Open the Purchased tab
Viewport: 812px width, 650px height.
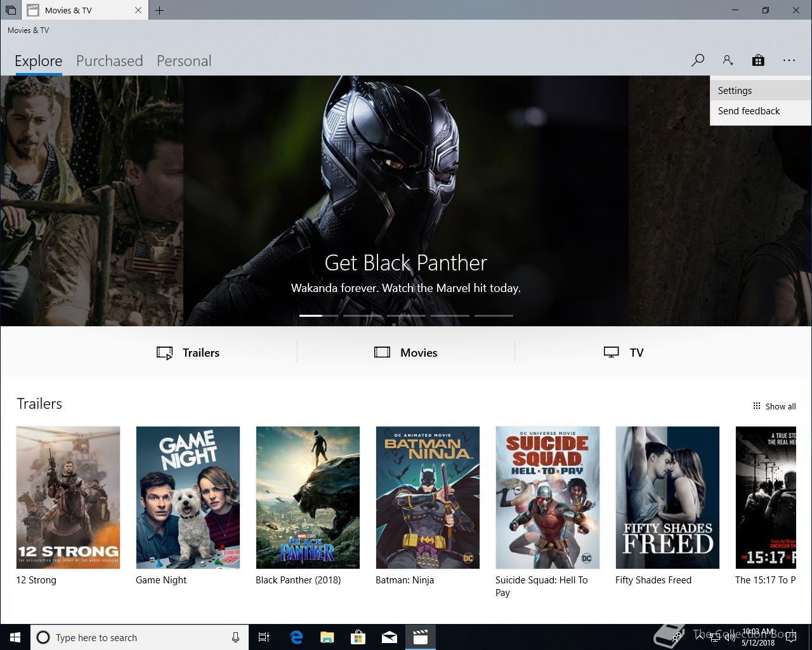109,61
